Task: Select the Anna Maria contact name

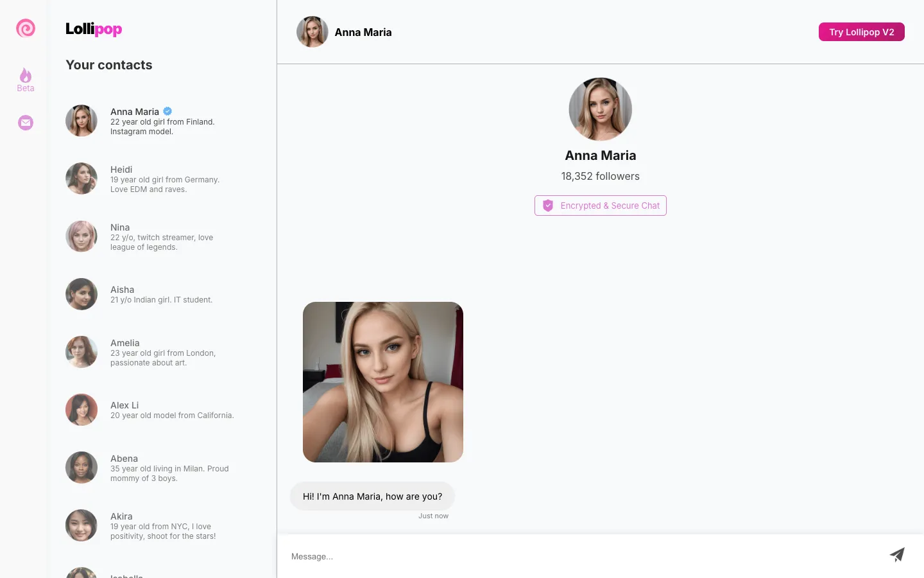Action: tap(135, 112)
